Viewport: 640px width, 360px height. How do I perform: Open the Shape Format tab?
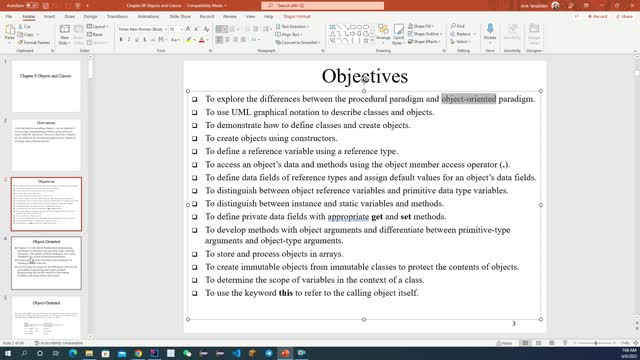point(297,17)
